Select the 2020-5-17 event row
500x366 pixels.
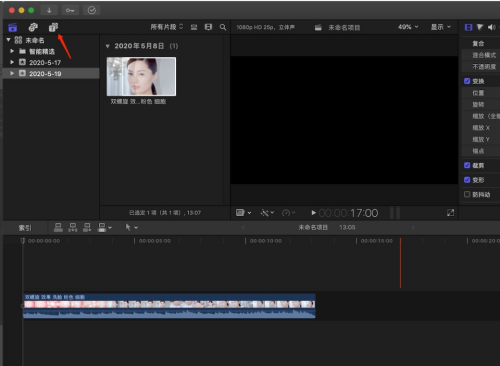[x=51, y=62]
